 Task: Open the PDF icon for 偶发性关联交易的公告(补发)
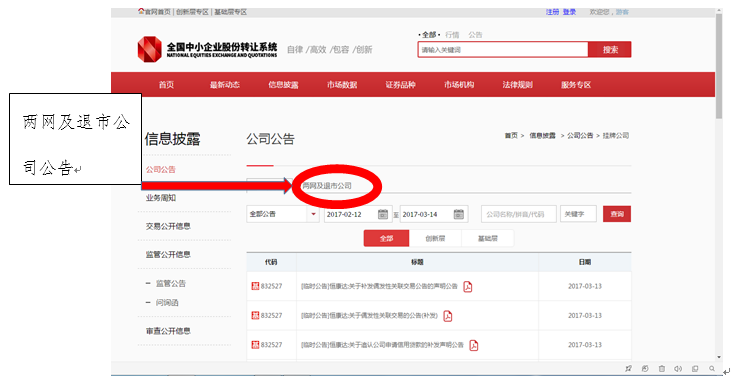[448, 316]
